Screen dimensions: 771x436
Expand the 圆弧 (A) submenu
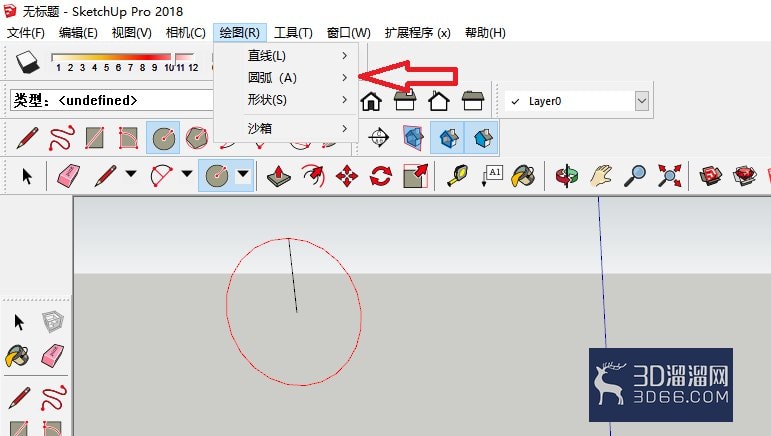point(286,78)
